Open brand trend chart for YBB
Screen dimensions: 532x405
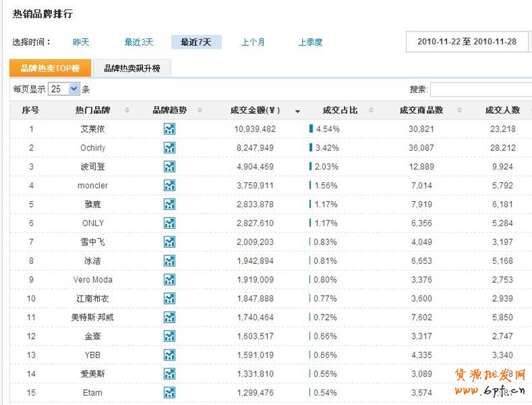tap(169, 355)
